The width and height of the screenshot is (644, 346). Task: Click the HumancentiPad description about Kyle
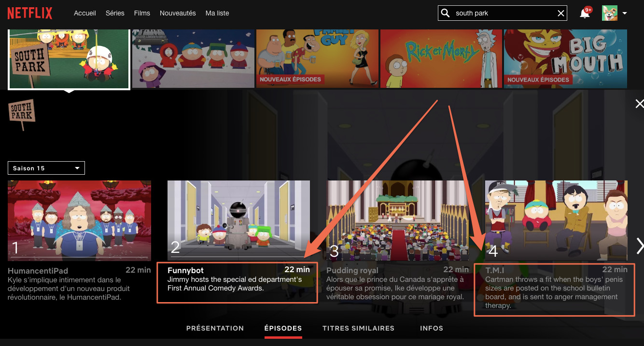69,289
